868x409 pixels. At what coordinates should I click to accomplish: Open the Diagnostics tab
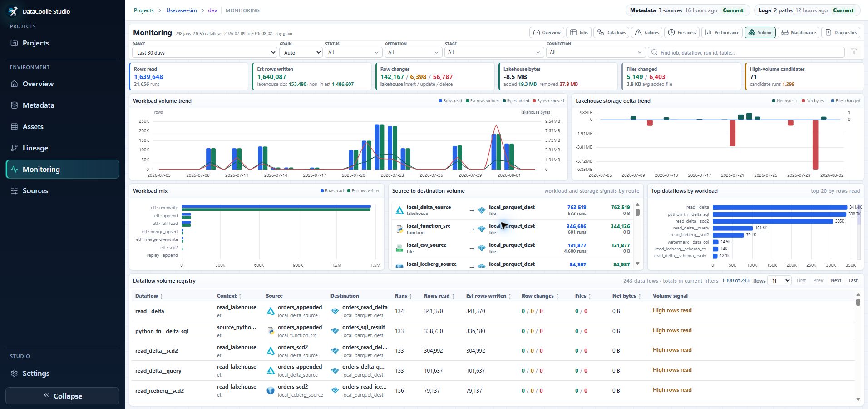click(841, 33)
